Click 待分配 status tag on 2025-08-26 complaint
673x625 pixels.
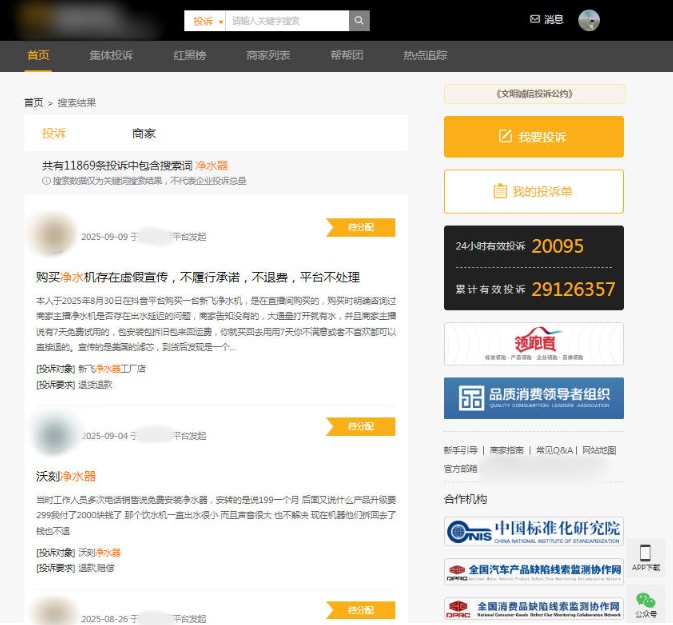(x=361, y=610)
